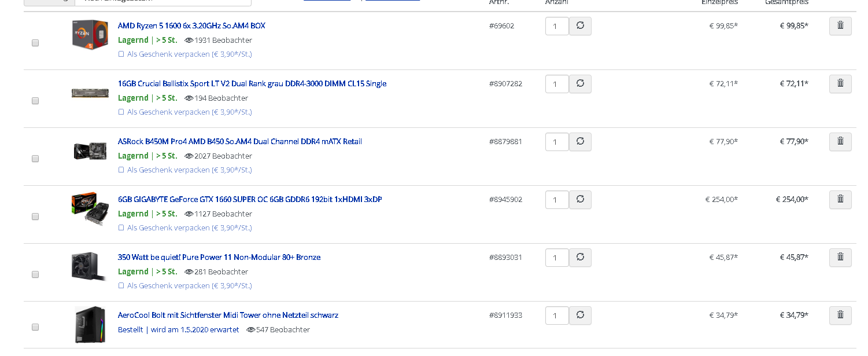The image size is (868, 356).
Task: Remove the GIGABYTE GTX 1660 SUPER trash icon
Action: [x=840, y=200]
